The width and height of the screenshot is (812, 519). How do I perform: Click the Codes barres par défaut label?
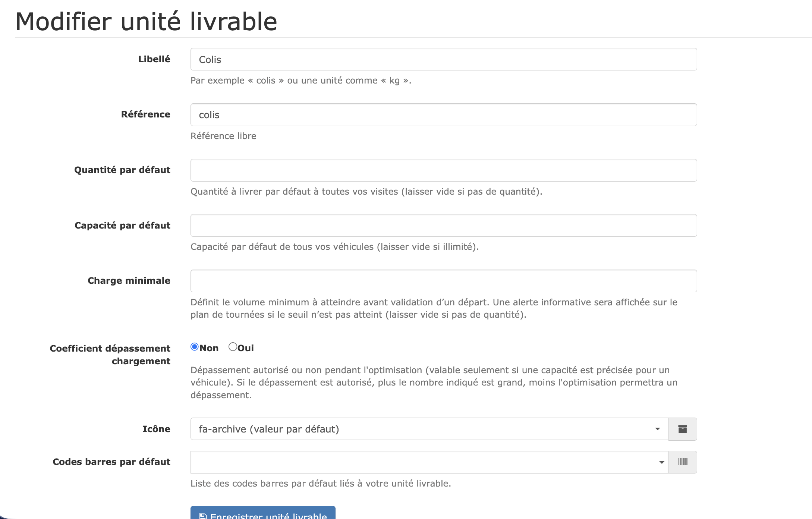[111, 462]
